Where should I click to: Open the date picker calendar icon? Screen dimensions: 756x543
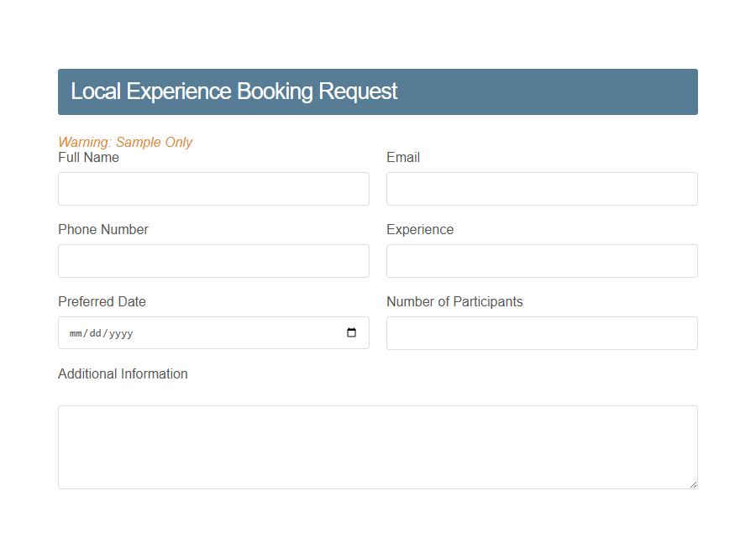(x=351, y=332)
